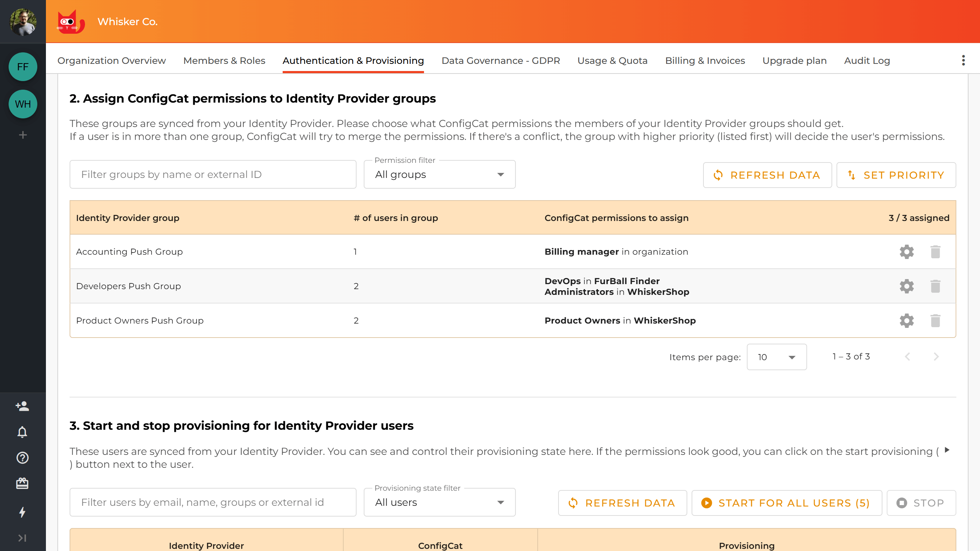
Task: Open the invite teammates icon in sidebar
Action: click(23, 406)
